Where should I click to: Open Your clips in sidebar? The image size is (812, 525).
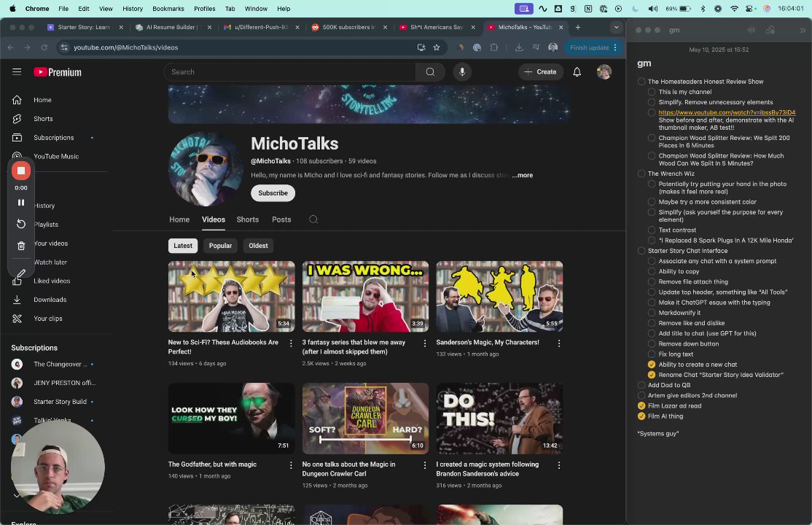[x=47, y=319]
